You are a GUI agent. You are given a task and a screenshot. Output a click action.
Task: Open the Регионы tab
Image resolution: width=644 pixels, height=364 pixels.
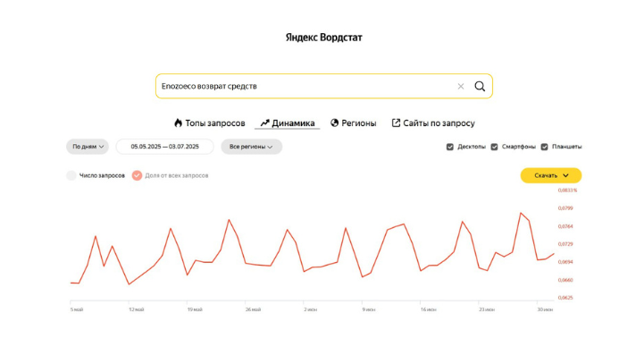point(358,123)
